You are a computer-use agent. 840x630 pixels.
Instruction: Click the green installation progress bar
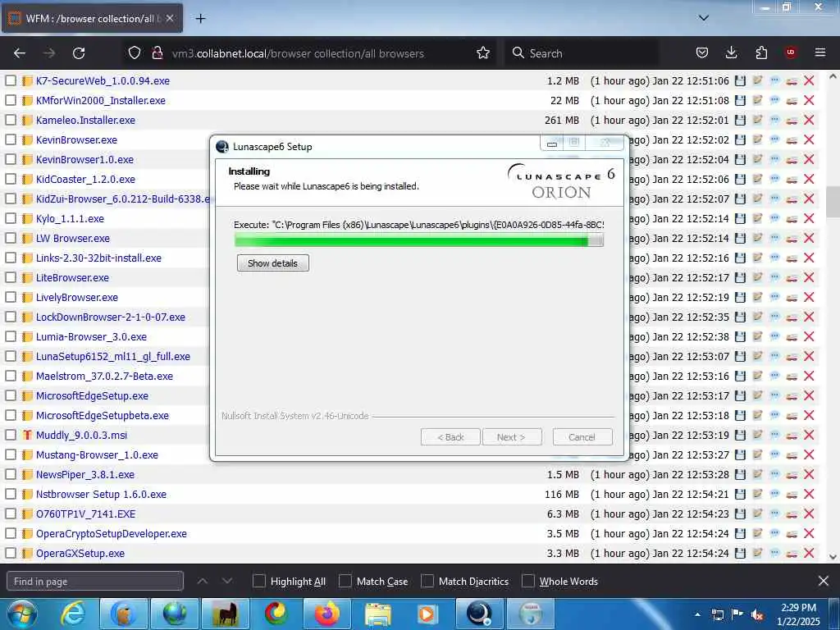coord(419,240)
